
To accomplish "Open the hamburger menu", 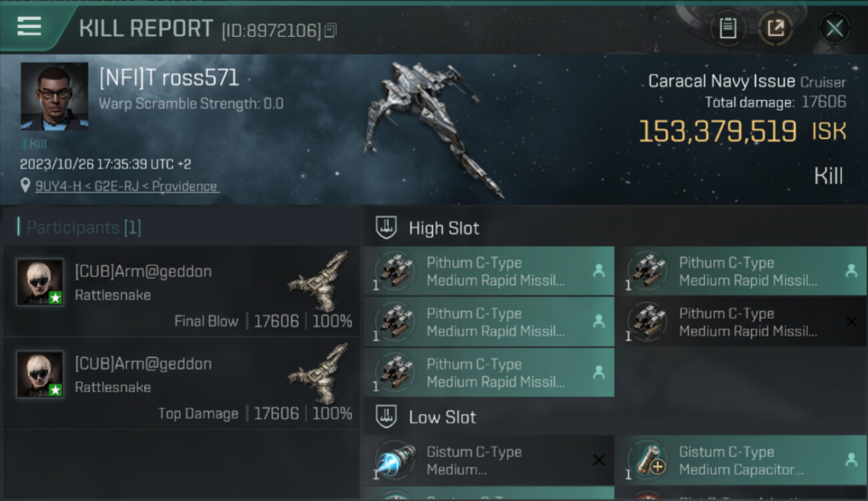I will (29, 27).
